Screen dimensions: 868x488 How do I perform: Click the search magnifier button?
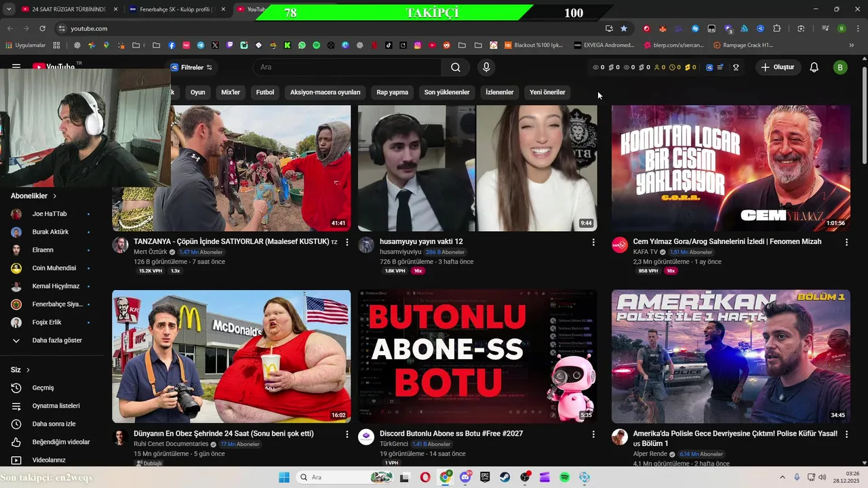[x=456, y=67]
